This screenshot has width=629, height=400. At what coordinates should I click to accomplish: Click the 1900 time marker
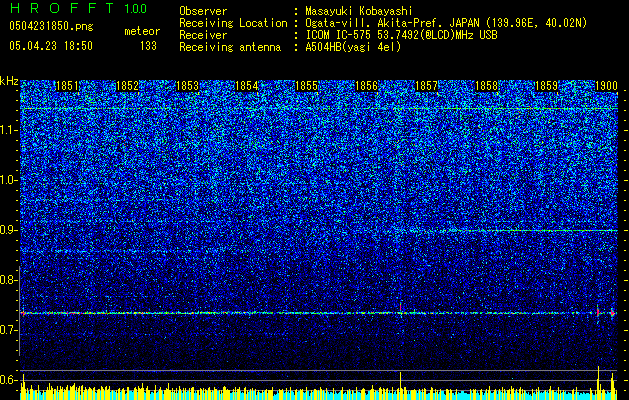[606, 86]
